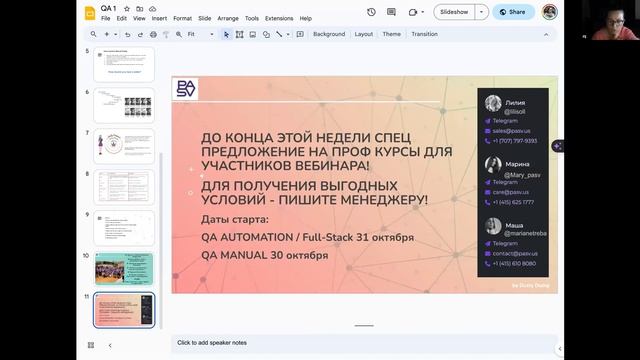Viewport: 640px width, 360px height.
Task: Open the comments history icon
Action: point(391,12)
